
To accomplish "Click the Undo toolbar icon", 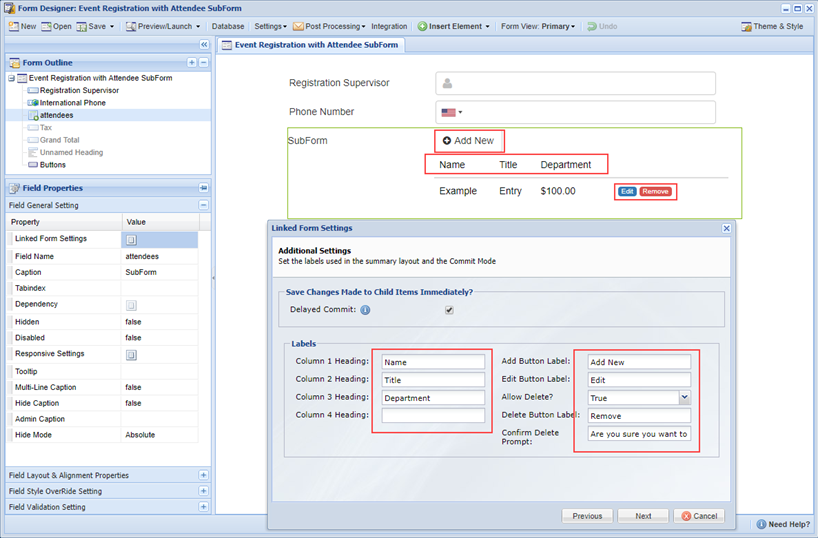I will 592,27.
